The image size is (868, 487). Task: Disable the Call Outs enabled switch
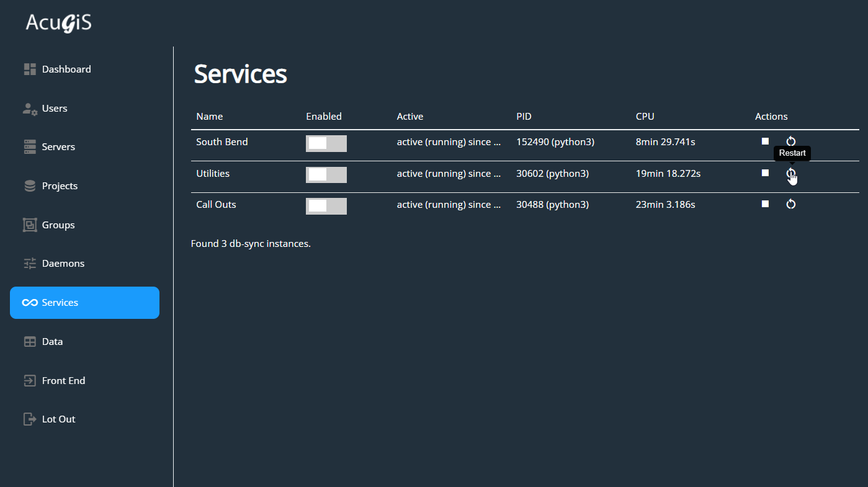pyautogui.click(x=326, y=206)
